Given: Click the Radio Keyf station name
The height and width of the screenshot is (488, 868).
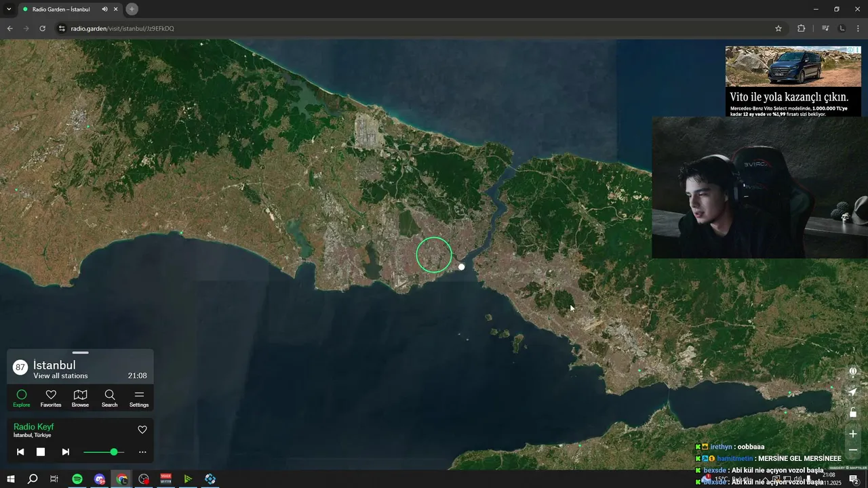Looking at the screenshot, I should pyautogui.click(x=33, y=427).
